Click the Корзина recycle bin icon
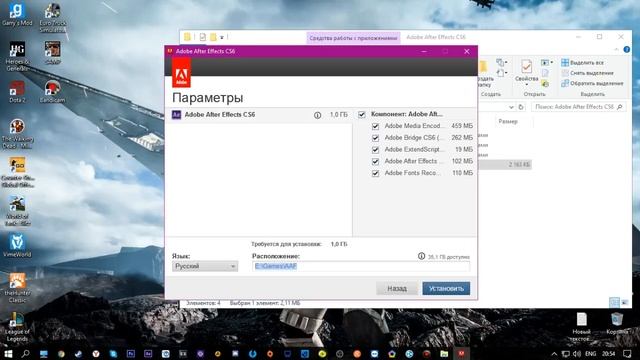This screenshot has width=640, height=360. (617, 324)
